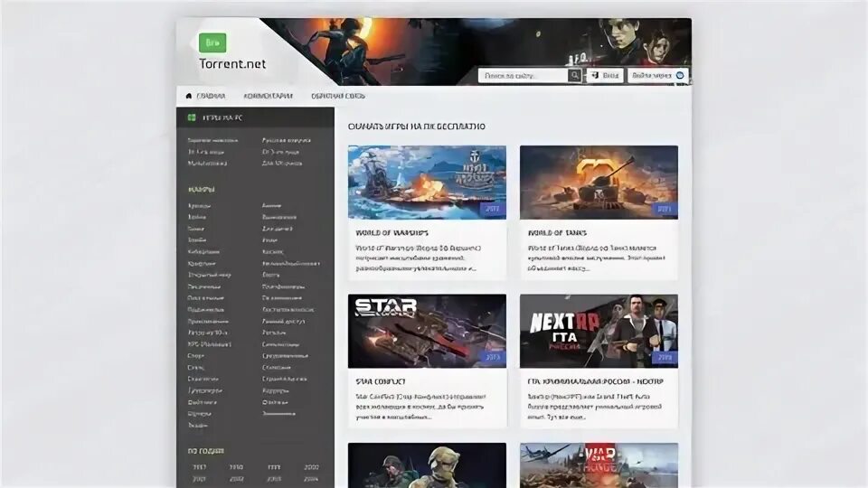
Task: Click the ГТА Криминальная Россия NextRP title
Action: [595, 381]
